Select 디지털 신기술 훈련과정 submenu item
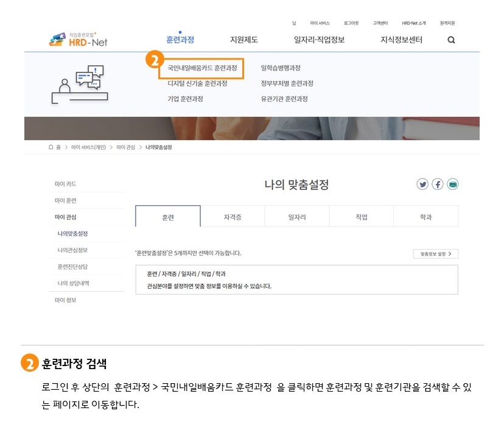The width and height of the screenshot is (504, 427). tap(197, 83)
